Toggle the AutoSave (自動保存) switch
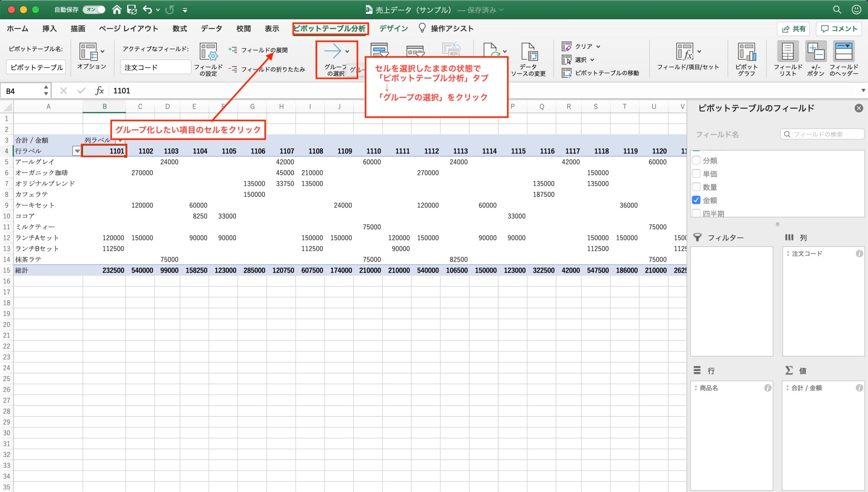The height and width of the screenshot is (492, 868). click(x=95, y=9)
